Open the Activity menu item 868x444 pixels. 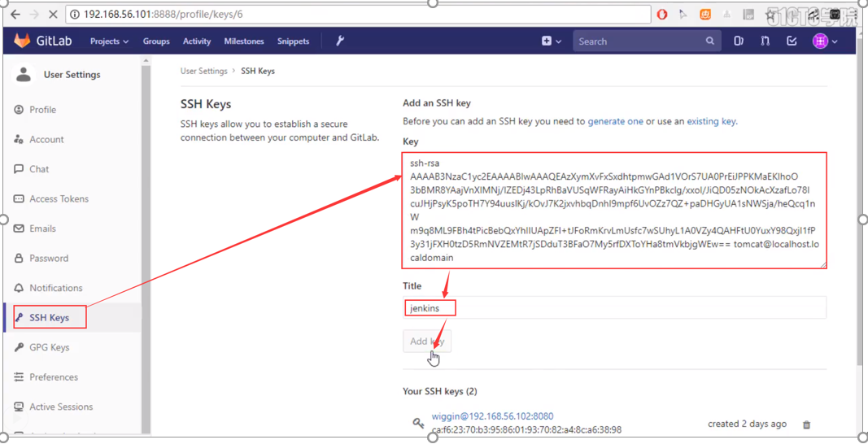(x=197, y=41)
